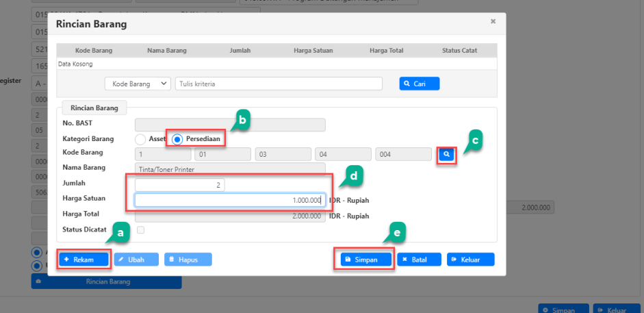Image resolution: width=644 pixels, height=313 pixels.
Task: Click the Harga Satuan price field
Action: tap(229, 200)
